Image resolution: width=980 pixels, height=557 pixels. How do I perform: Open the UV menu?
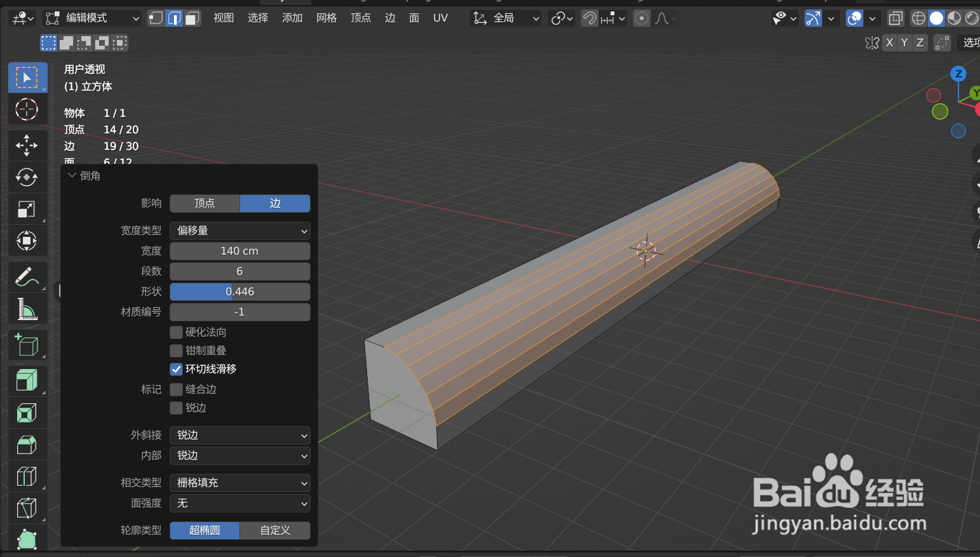pos(440,18)
